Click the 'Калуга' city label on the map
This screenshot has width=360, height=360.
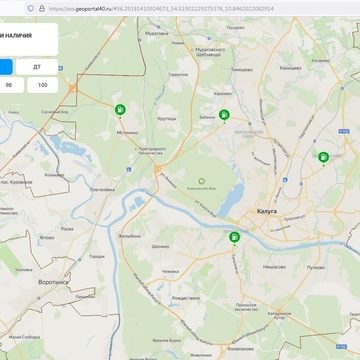pyautogui.click(x=267, y=211)
